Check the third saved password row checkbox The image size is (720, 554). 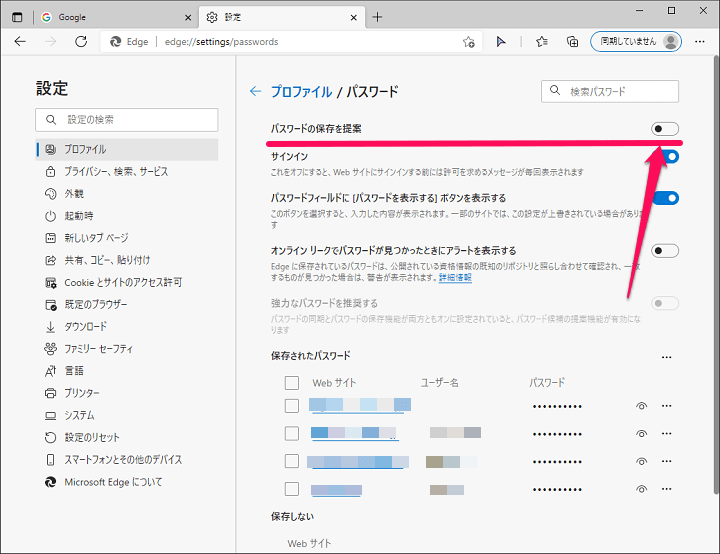[292, 461]
